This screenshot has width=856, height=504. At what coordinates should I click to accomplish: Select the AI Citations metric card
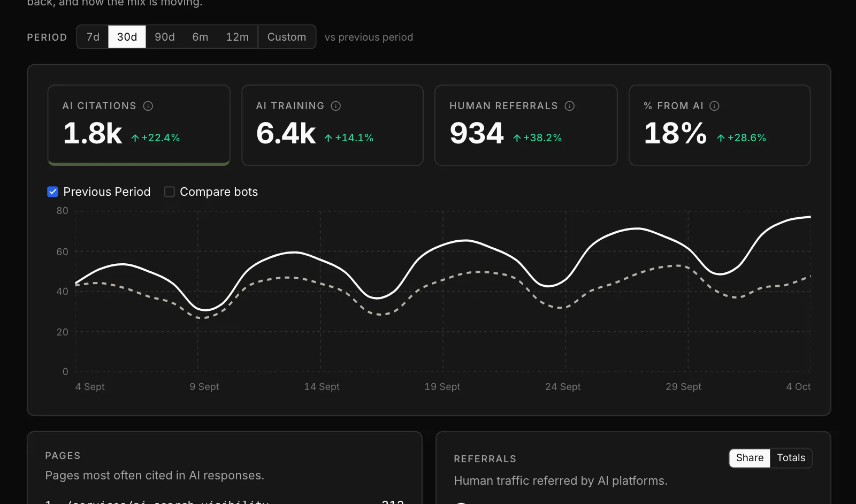point(139,125)
